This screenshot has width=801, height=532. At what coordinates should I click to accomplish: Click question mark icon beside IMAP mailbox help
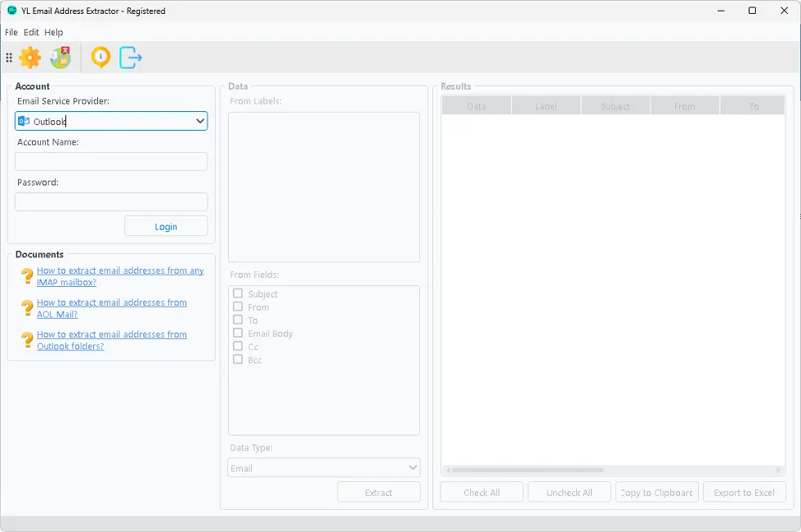click(27, 276)
